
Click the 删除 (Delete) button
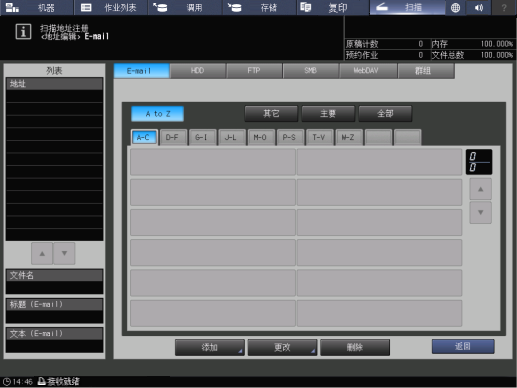pyautogui.click(x=355, y=347)
